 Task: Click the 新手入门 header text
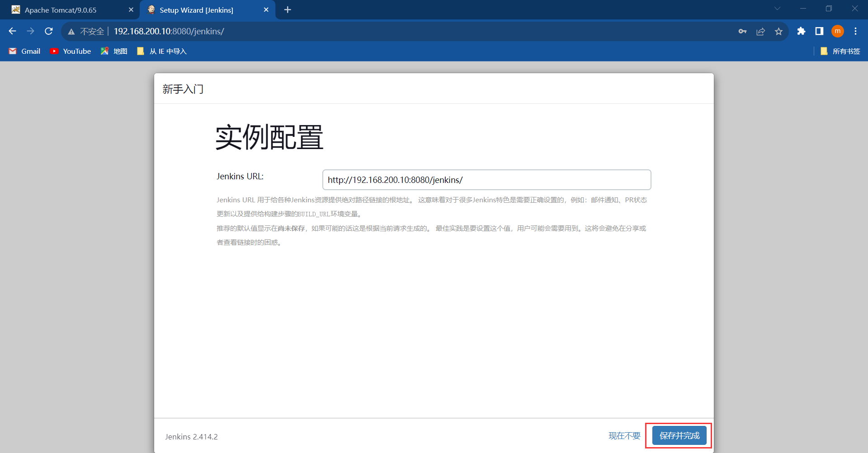(x=183, y=89)
